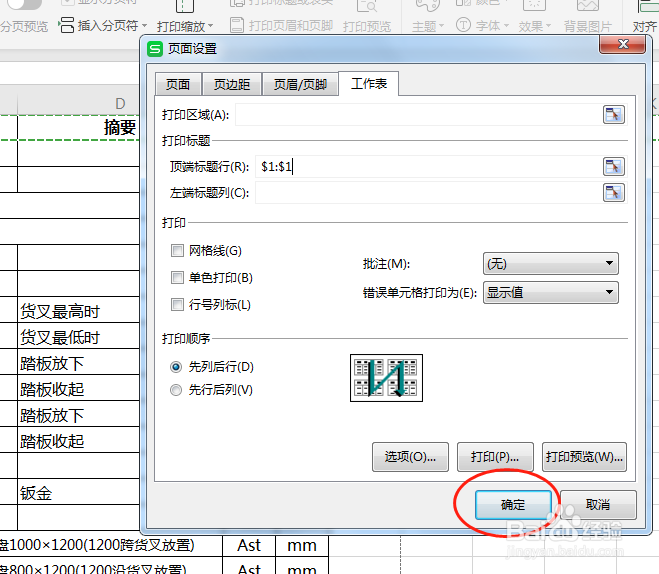This screenshot has height=574, width=659.
Task: Click the cell with 1000×1200(1200跨货叉放置)
Action: (111, 545)
